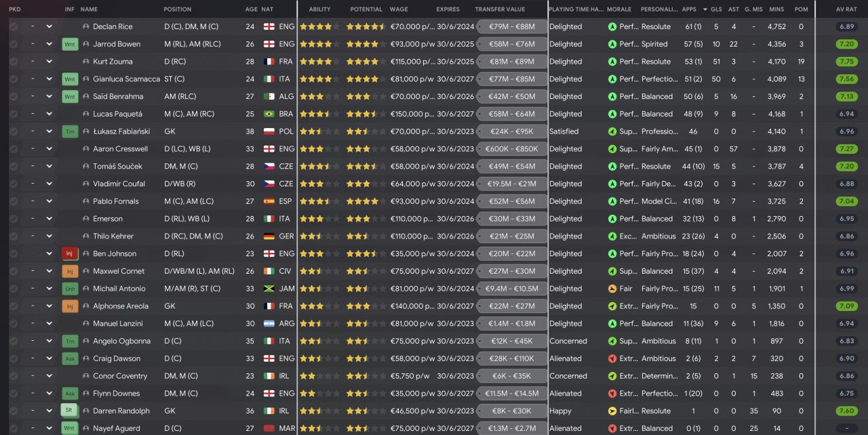
Task: Click Darren Randolph's Slt status icon
Action: 70,411
